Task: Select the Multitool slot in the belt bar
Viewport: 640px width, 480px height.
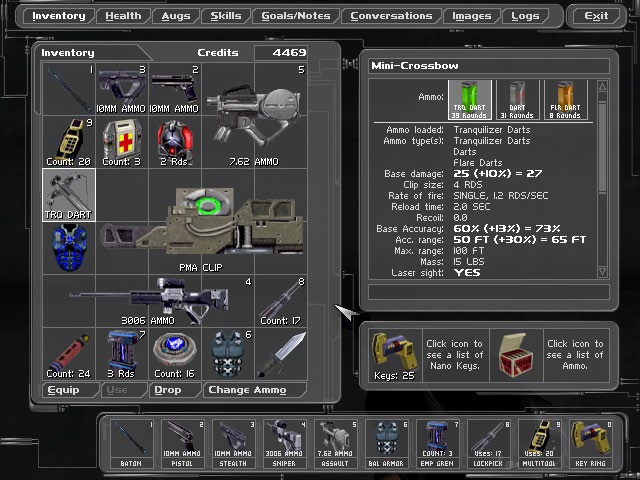Action: 539,441
